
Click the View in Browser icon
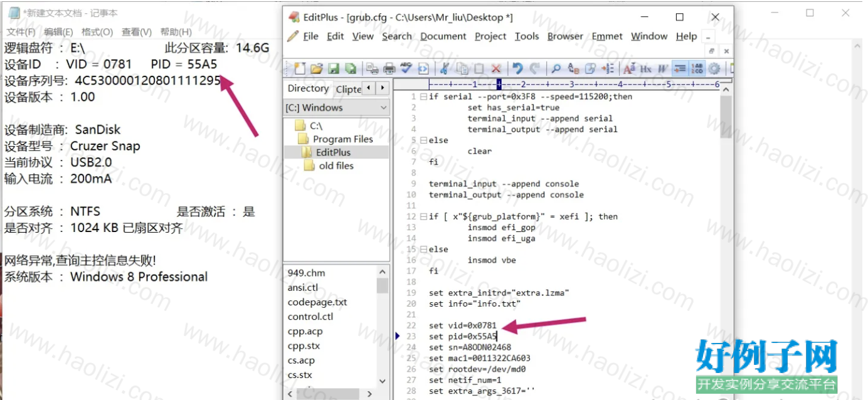tap(423, 68)
